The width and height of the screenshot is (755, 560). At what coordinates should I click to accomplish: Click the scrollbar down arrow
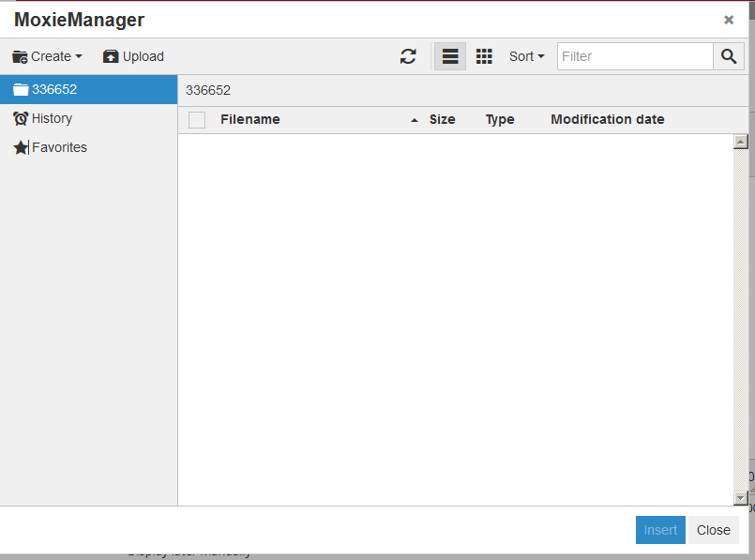pos(741,498)
